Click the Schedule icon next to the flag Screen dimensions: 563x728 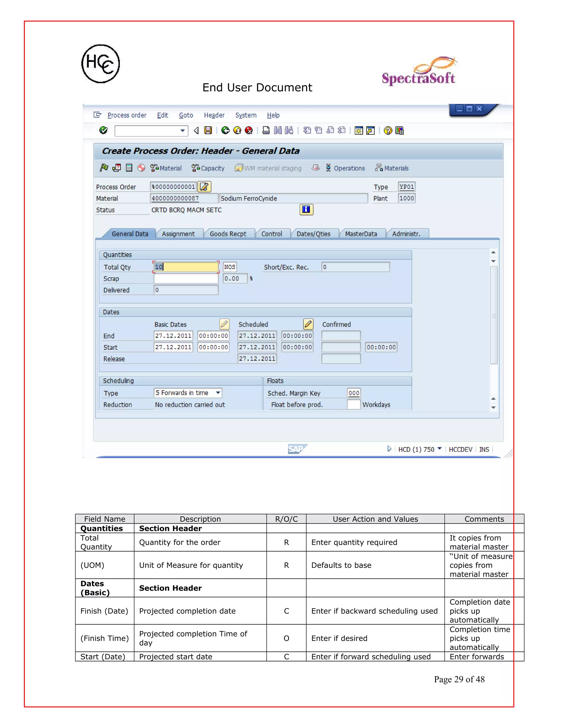click(x=117, y=168)
